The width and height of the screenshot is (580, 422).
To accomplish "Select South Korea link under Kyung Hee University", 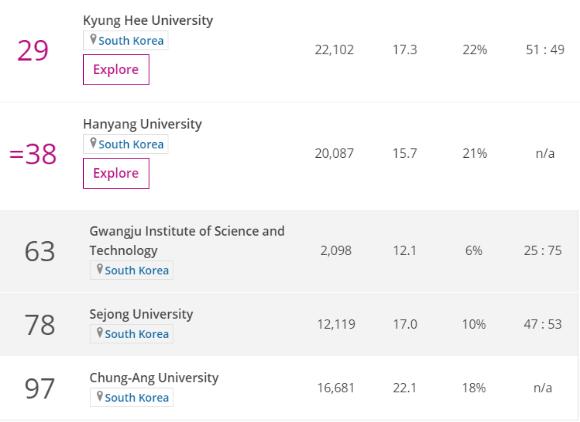I will coord(131,41).
